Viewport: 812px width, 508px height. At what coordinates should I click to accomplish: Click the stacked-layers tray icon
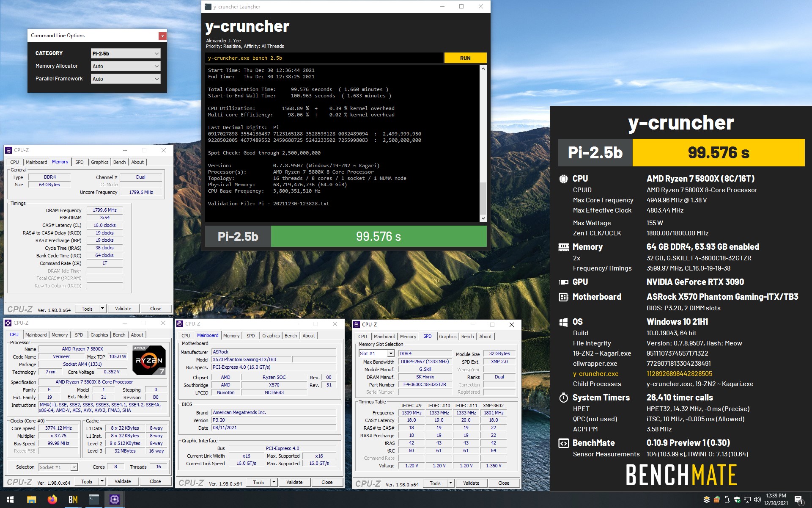[706, 500]
